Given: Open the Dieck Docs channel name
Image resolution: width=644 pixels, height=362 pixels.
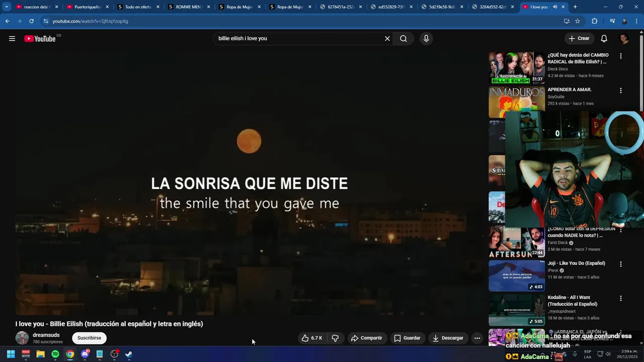Looking at the screenshot, I should point(557,69).
